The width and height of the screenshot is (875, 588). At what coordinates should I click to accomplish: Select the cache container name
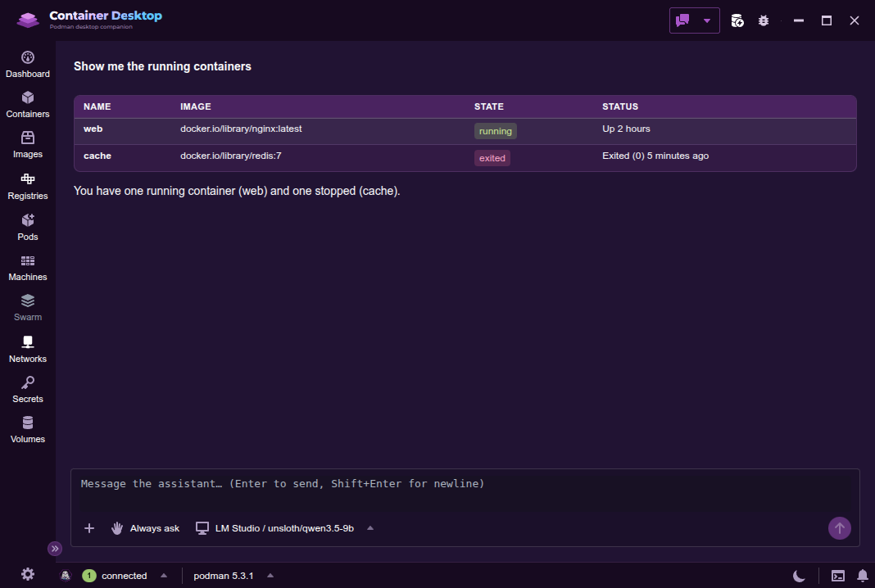[97, 156]
